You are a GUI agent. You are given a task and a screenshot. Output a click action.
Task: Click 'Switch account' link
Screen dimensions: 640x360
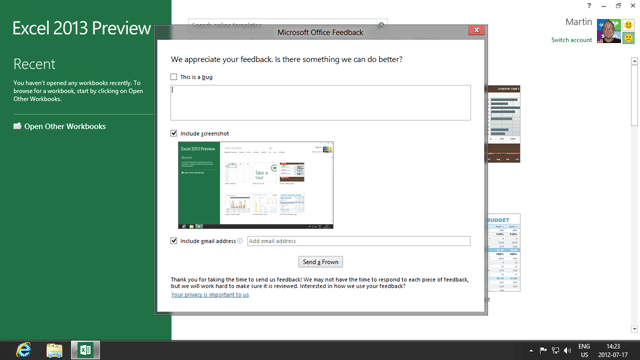[571, 40]
